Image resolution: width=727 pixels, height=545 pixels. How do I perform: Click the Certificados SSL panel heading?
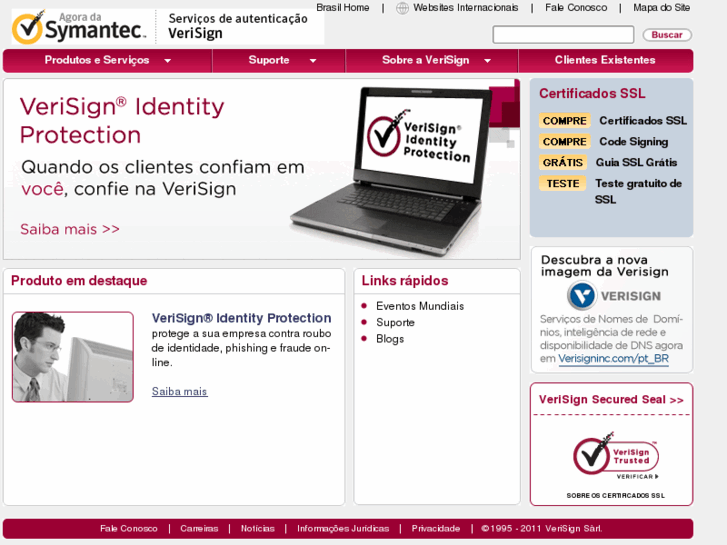(592, 93)
